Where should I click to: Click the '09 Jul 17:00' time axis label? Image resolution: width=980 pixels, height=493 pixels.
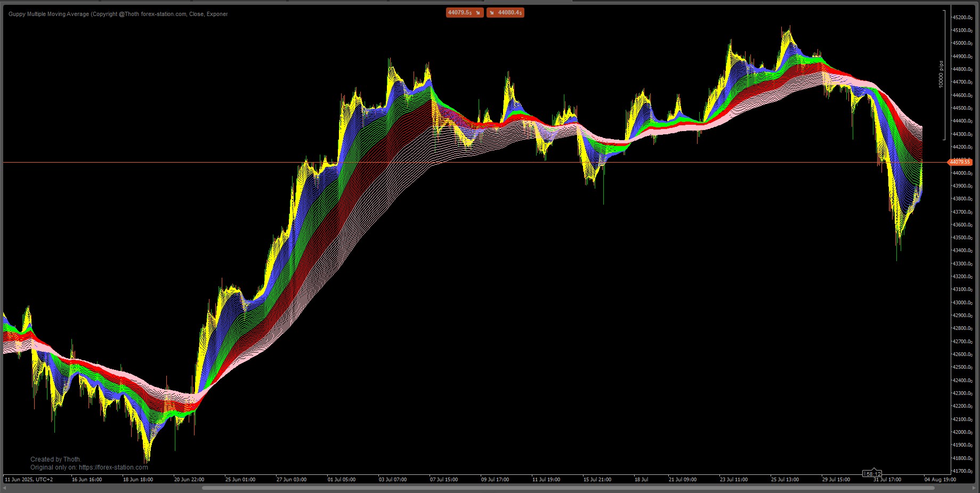coord(495,480)
